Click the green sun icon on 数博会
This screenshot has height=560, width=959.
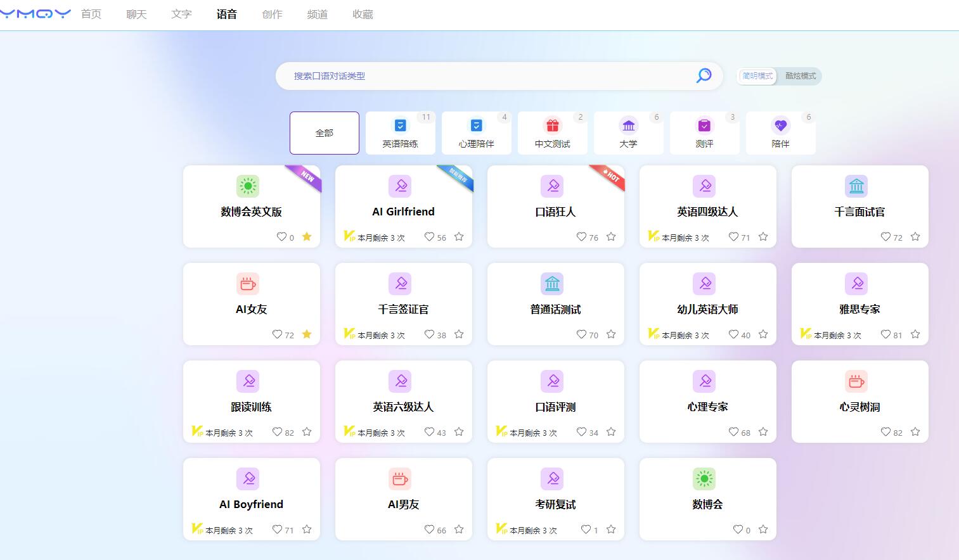705,478
